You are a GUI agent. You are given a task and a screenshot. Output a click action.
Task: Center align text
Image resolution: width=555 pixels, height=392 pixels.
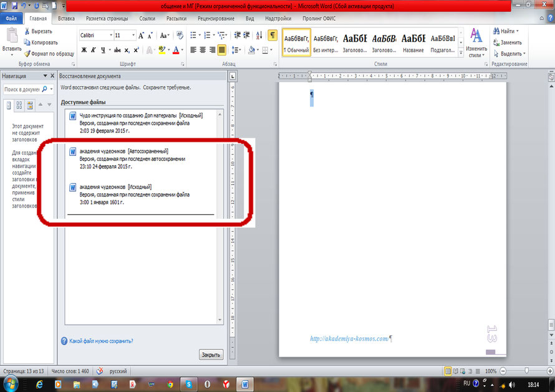[203, 50]
